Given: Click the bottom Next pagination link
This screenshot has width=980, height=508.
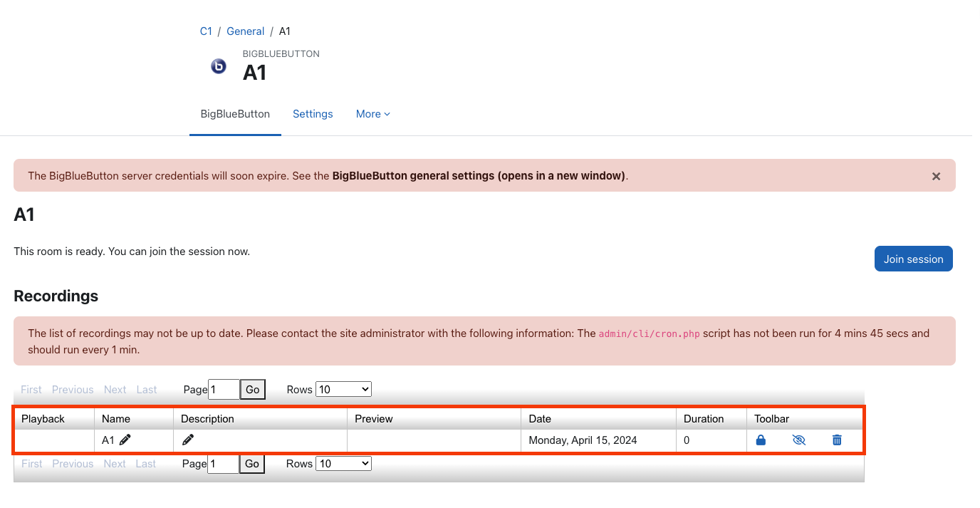Looking at the screenshot, I should [115, 464].
